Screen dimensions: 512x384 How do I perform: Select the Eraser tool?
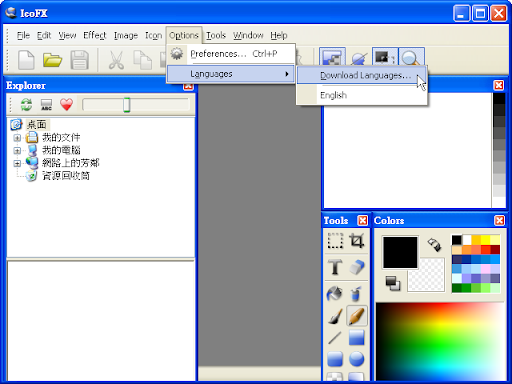point(356,267)
